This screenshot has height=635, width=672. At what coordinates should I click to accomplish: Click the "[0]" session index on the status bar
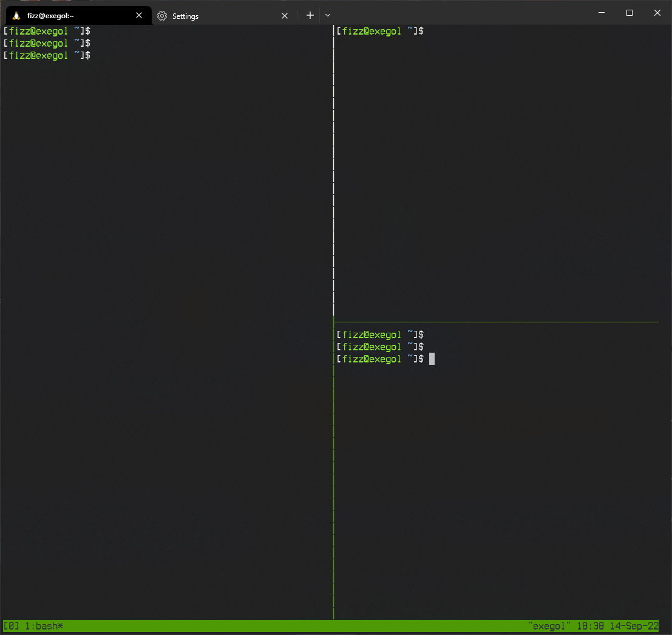pos(10,626)
